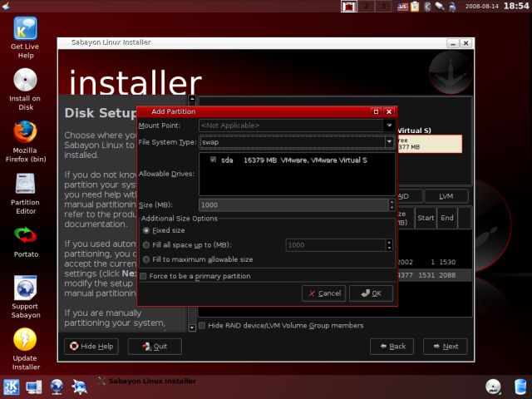This screenshot has width=532, height=399.
Task: Switch to virtual desktop 2 in pager
Action: click(x=366, y=7)
